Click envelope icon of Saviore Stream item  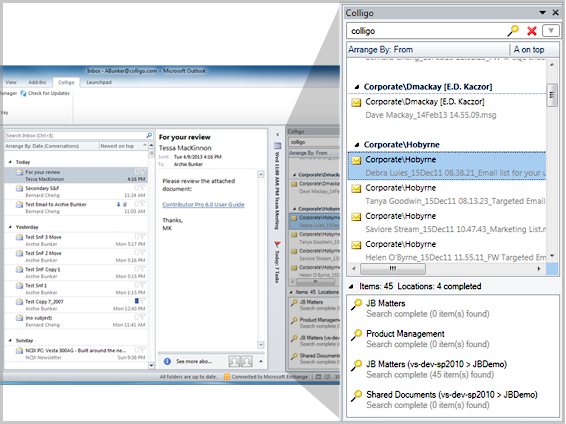356,217
